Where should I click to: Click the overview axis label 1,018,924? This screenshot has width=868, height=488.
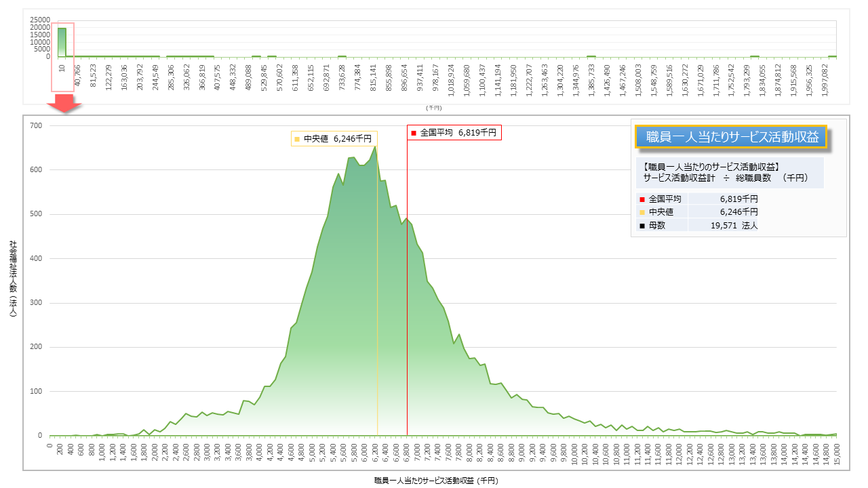tap(451, 80)
